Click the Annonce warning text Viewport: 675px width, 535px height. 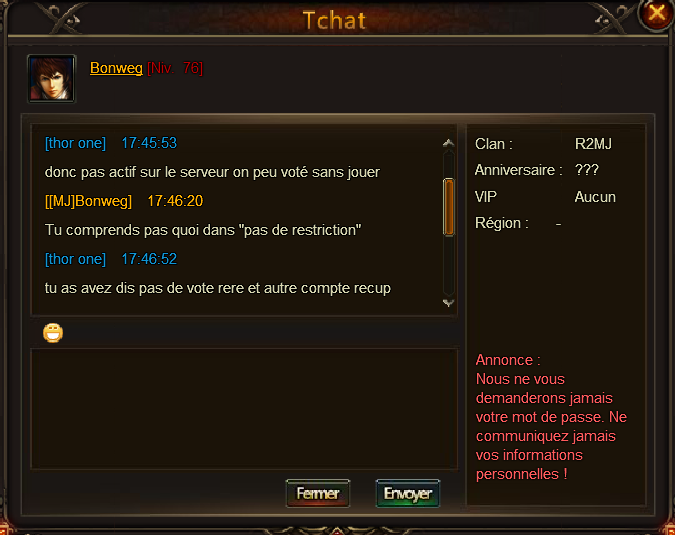tap(551, 417)
